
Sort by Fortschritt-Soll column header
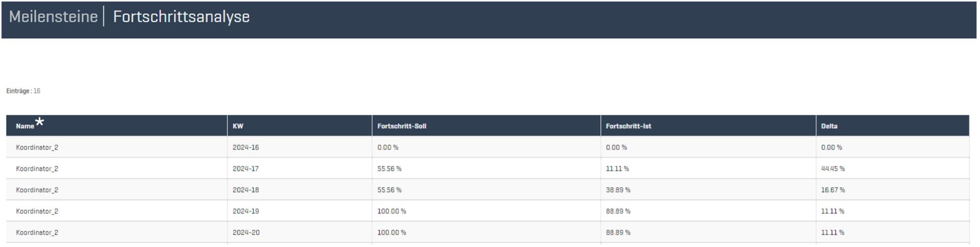(401, 126)
